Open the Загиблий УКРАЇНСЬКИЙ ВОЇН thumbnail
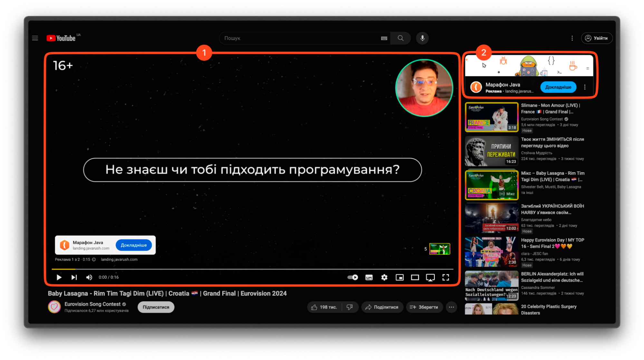Screen dimensions: 644x360 492,218
